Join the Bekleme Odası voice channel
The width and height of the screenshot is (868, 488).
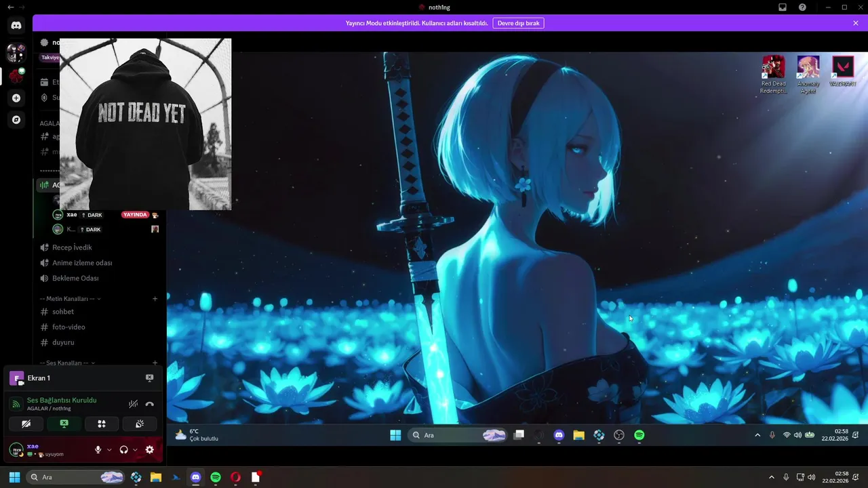99,279
